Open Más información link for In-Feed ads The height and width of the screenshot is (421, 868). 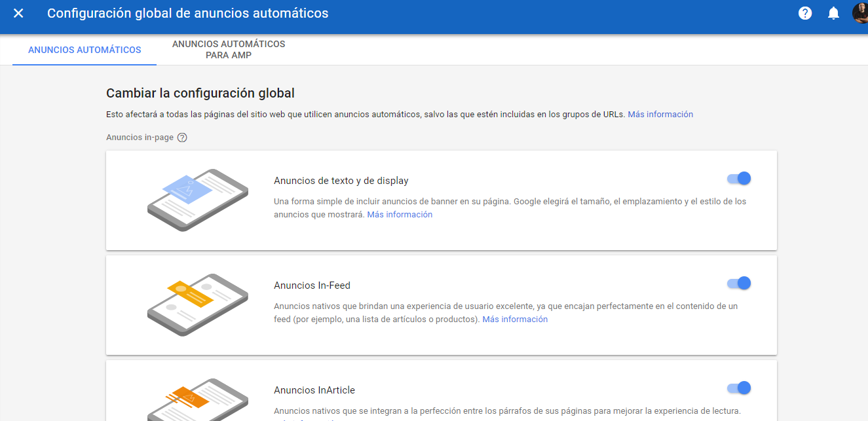pos(515,320)
